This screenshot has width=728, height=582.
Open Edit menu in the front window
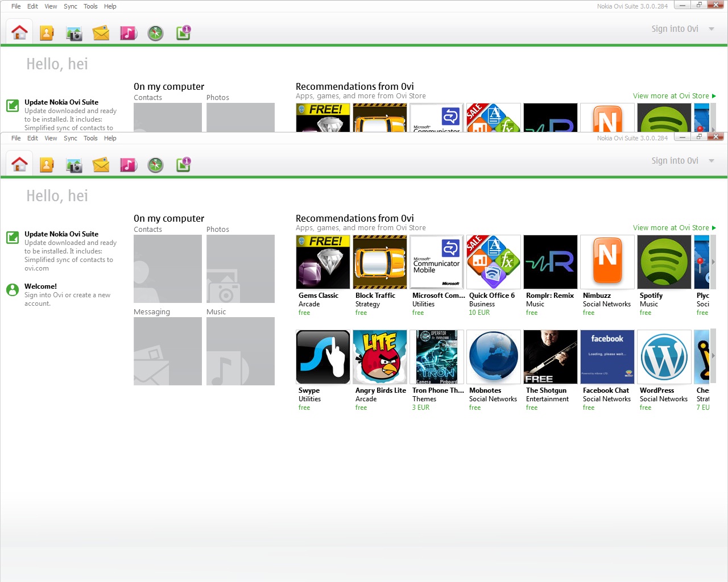tap(32, 138)
